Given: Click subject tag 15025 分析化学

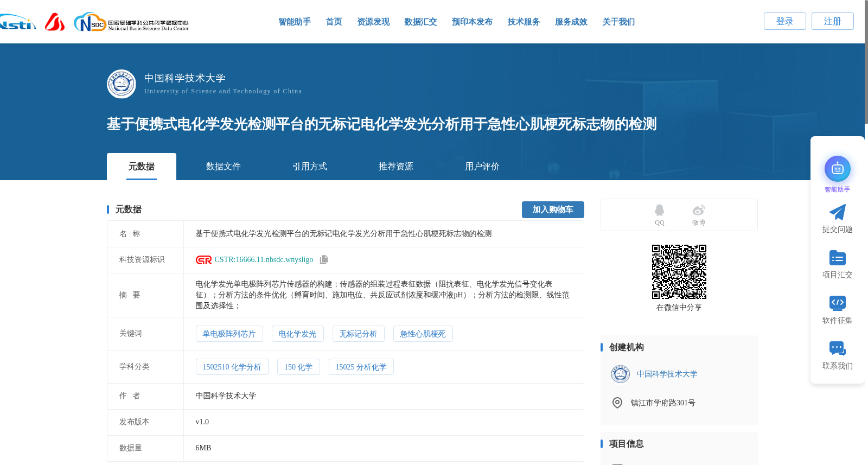Looking at the screenshot, I should click(x=361, y=367).
